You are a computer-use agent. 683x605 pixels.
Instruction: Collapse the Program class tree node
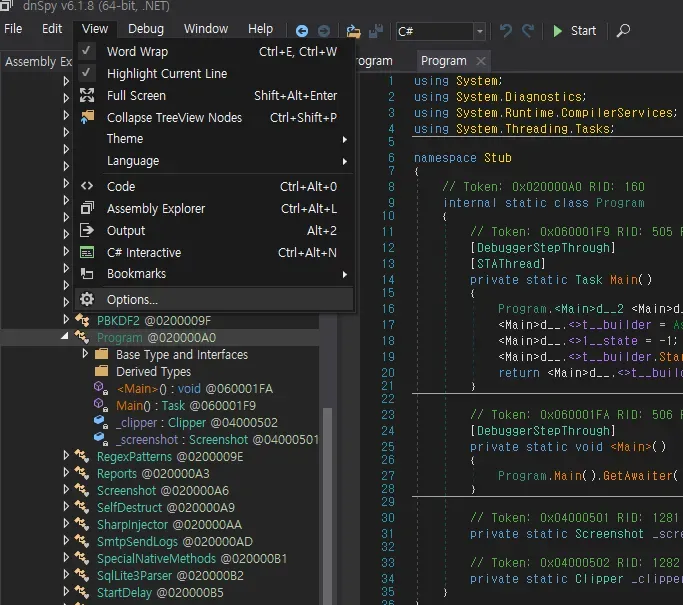[x=67, y=338]
